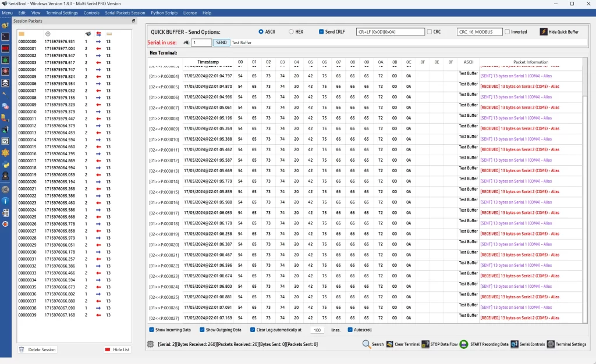
Task: Select the HEX radio button
Action: (291, 32)
